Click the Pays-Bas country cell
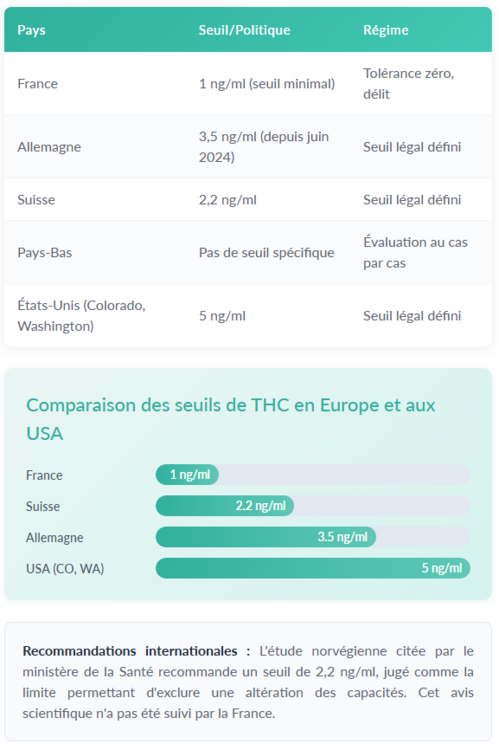499x750 pixels. (x=45, y=253)
